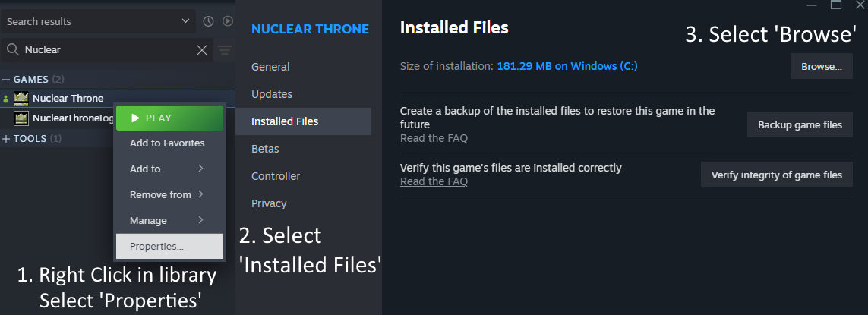
Task: Click the ready-to-play filter icon
Action: point(227,21)
